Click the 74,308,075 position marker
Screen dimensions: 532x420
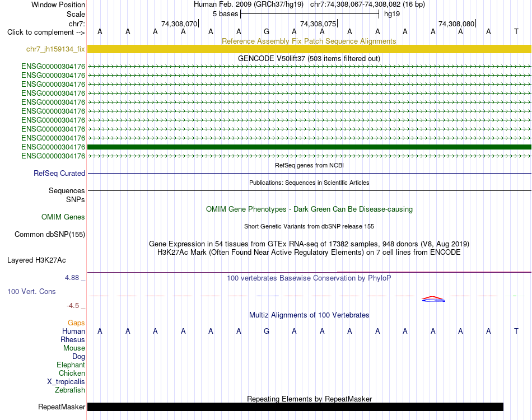pyautogui.click(x=318, y=24)
